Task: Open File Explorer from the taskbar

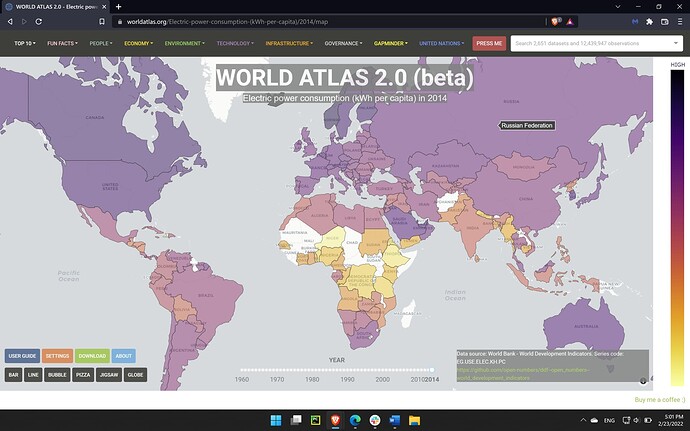Action: [415, 420]
